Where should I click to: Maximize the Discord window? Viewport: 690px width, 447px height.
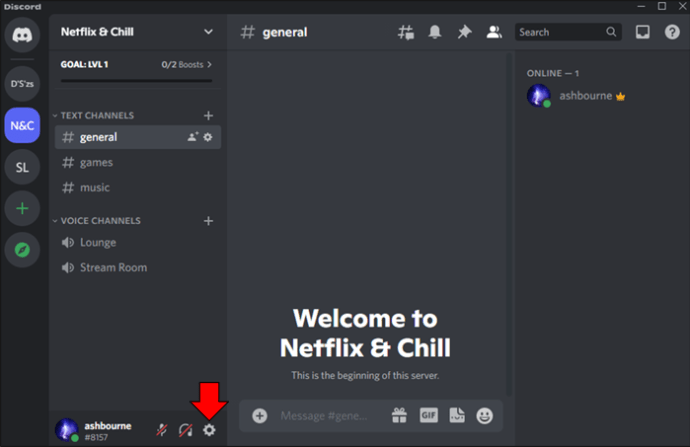point(662,6)
